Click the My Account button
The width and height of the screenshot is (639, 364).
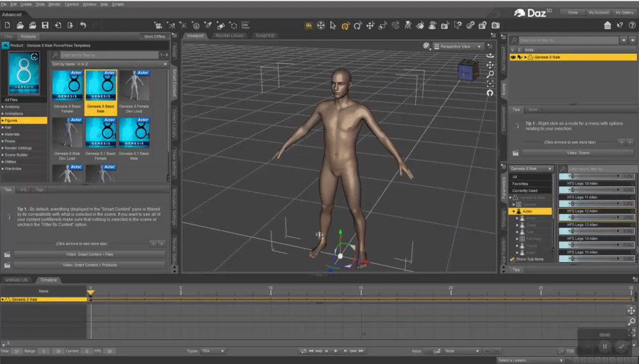click(598, 12)
